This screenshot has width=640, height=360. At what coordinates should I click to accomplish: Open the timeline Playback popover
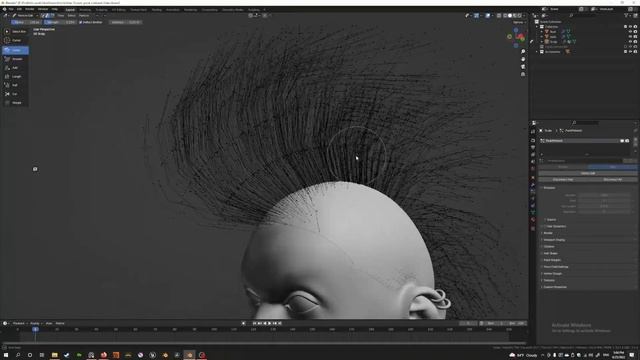click(19, 323)
